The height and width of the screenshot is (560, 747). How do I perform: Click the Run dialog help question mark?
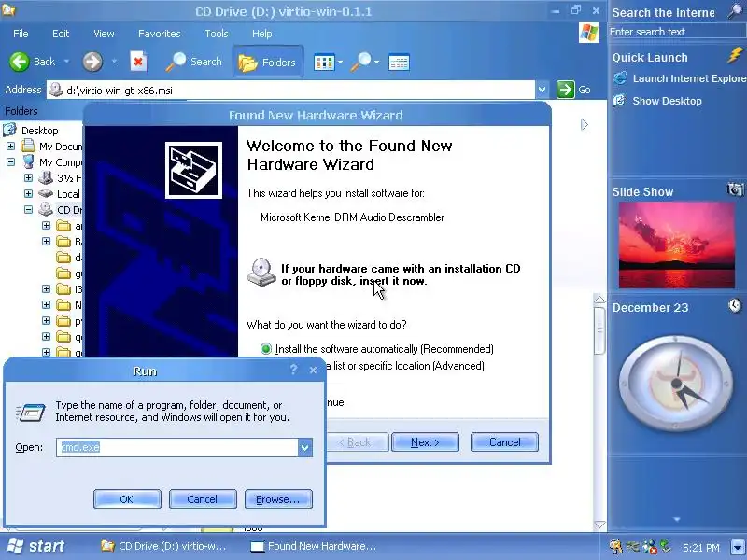pyautogui.click(x=293, y=370)
